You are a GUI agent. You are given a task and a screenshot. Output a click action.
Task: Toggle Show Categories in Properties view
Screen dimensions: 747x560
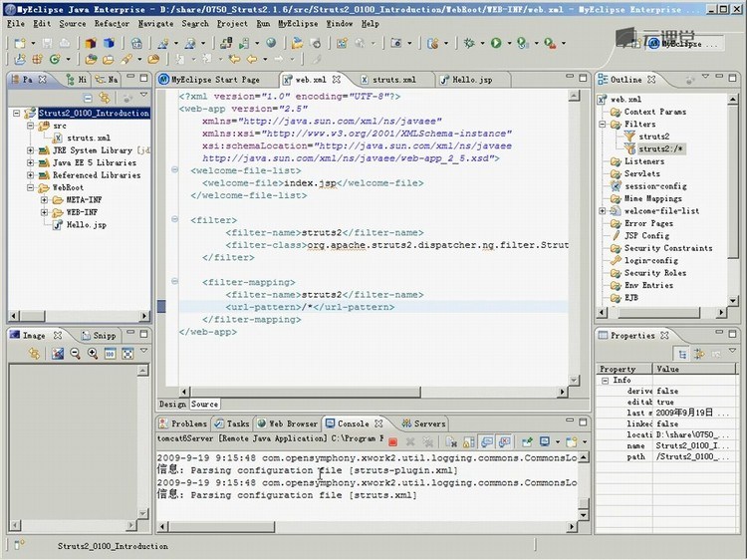point(682,354)
